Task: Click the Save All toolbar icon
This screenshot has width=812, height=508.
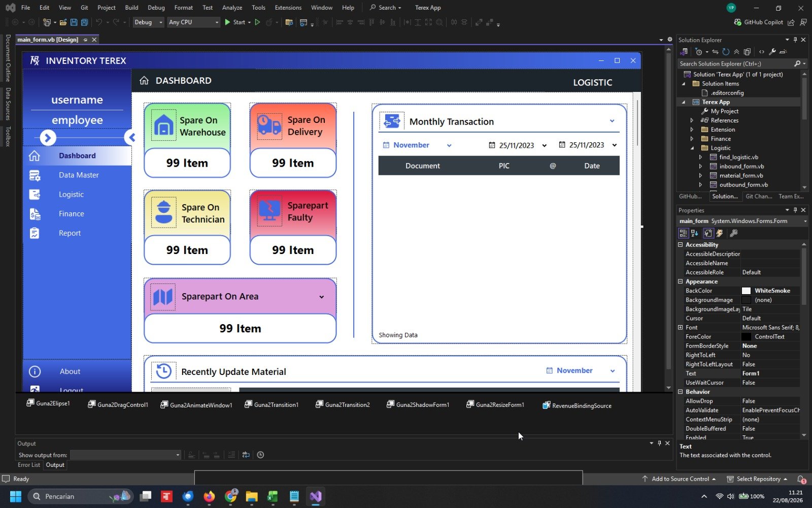Action: 84,22
